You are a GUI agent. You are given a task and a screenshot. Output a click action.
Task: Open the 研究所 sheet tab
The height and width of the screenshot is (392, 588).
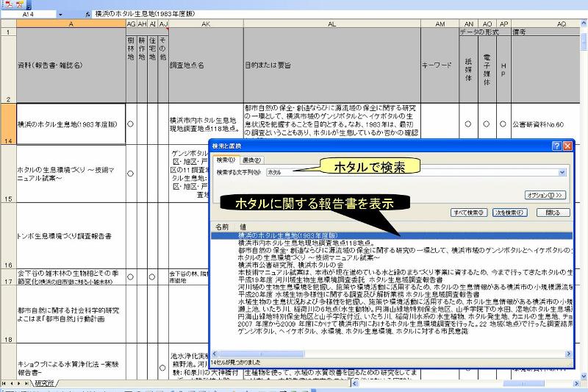click(44, 383)
